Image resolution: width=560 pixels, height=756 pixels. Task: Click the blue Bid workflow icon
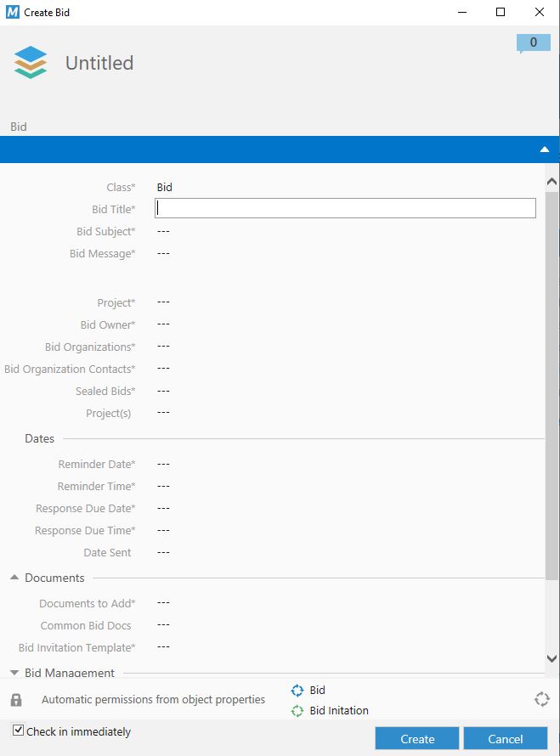pos(297,691)
